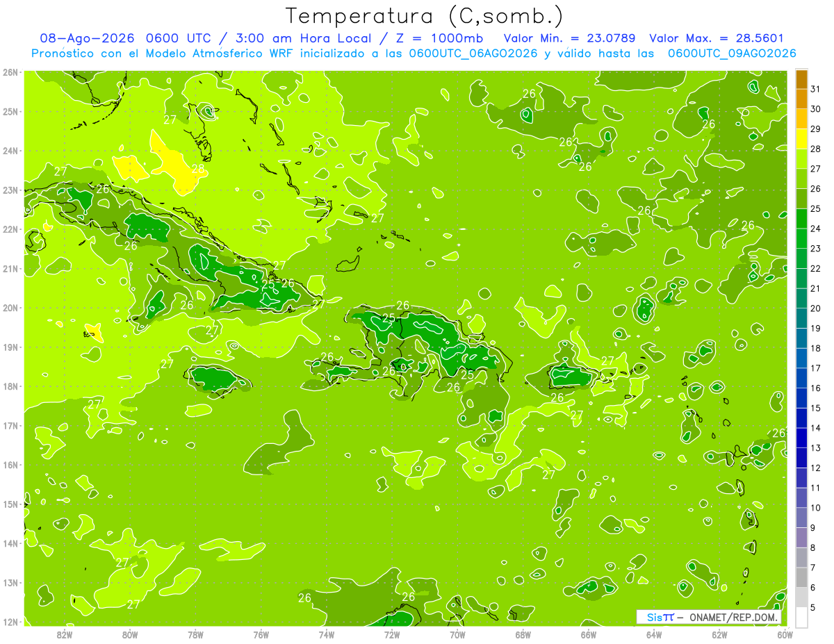Screen dimensions: 834x644
Task: Click the '0600UTC_09AGO2026' valid-until text
Action: point(732,53)
